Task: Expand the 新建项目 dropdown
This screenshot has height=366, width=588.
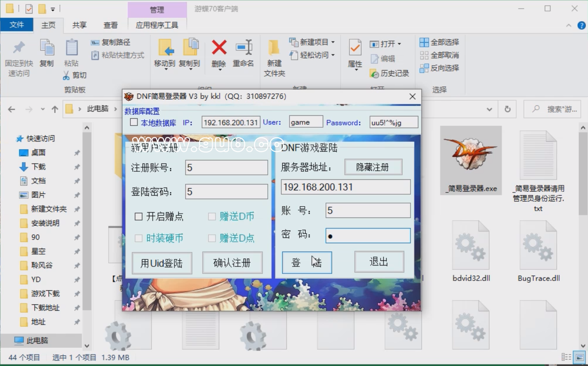Action: 333,42
